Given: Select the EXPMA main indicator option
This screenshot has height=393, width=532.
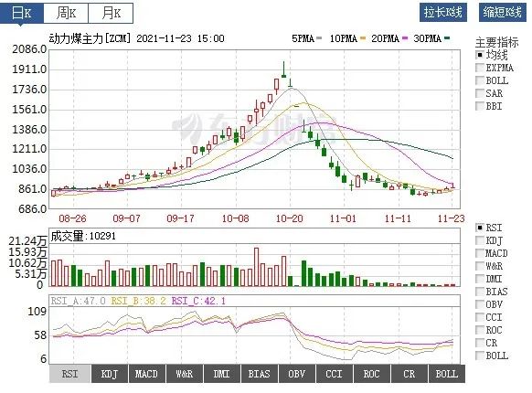Looking at the screenshot, I should tap(480, 68).
